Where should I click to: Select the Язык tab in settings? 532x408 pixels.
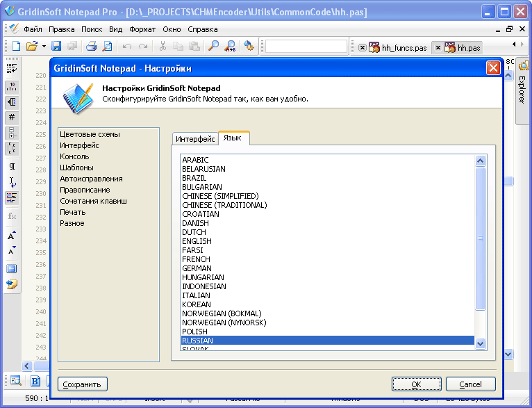coord(233,138)
